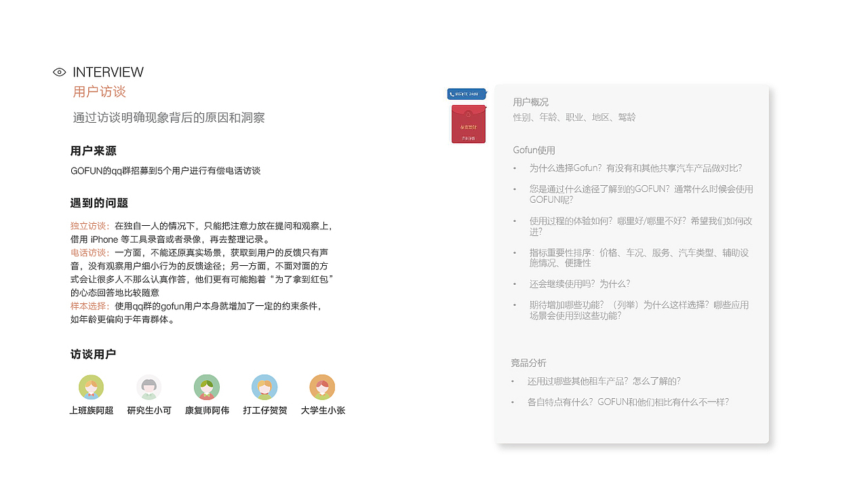Click the orange 用户访谈 title
868x489 pixels.
point(100,92)
